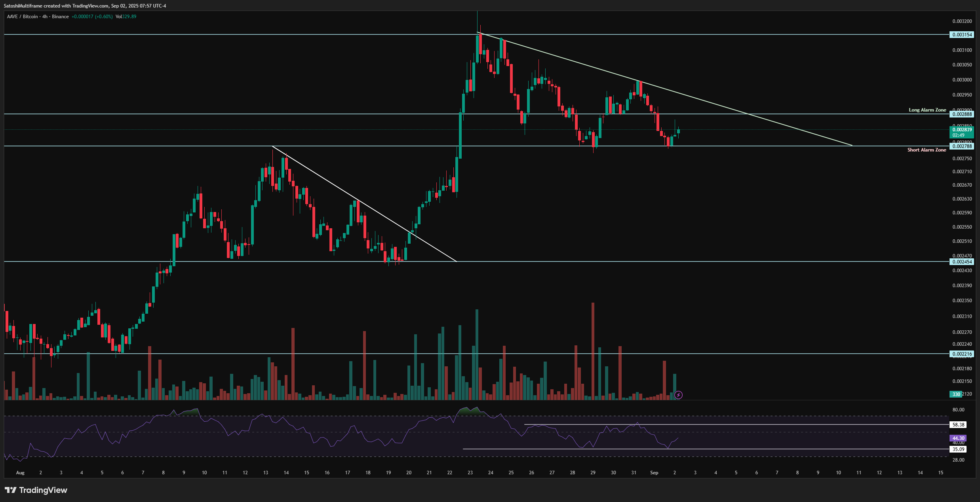The height and width of the screenshot is (502, 980).
Task: Click the 0.002390 price axis label
Action: 962,286
